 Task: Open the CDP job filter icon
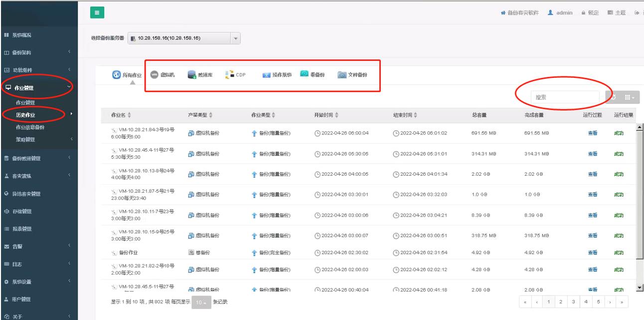pyautogui.click(x=236, y=75)
